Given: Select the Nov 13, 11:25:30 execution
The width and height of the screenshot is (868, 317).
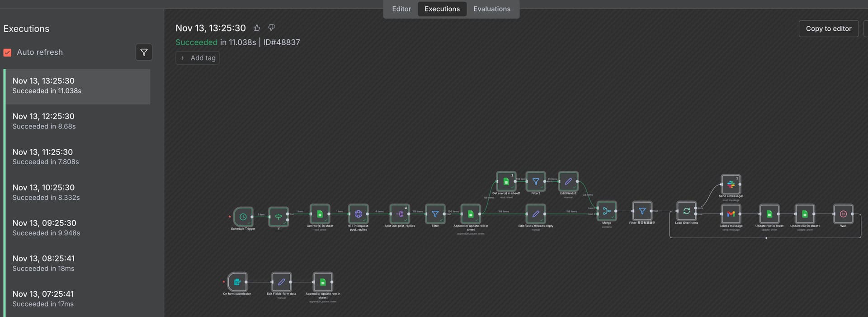Looking at the screenshot, I should [78, 157].
